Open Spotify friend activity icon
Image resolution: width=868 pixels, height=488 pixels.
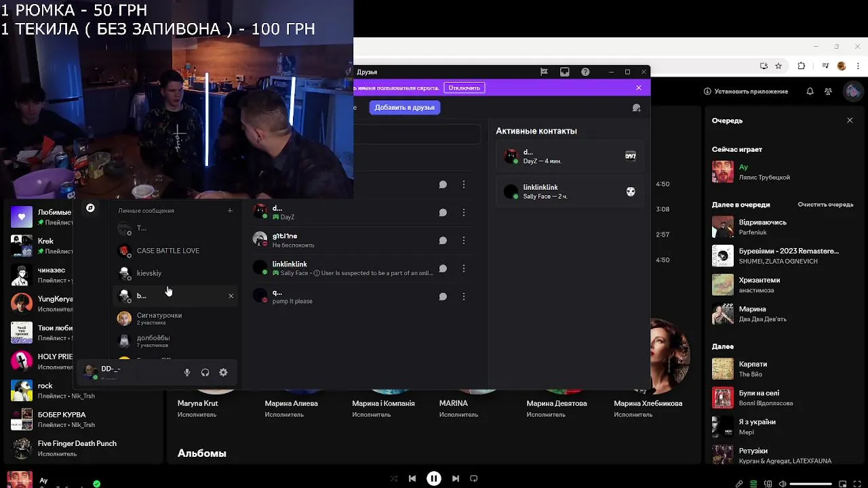(x=828, y=91)
